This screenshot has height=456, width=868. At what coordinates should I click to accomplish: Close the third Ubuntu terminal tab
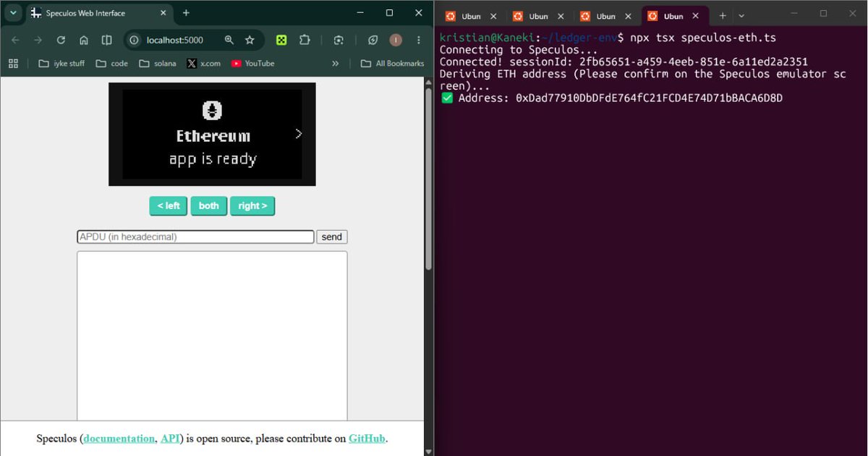coord(629,16)
